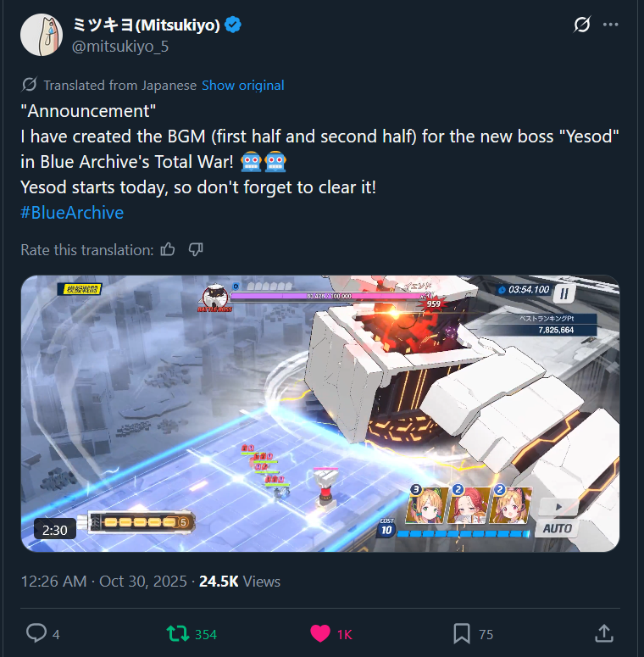Unlike the post via pink heart
644x657 pixels.
tap(320, 633)
